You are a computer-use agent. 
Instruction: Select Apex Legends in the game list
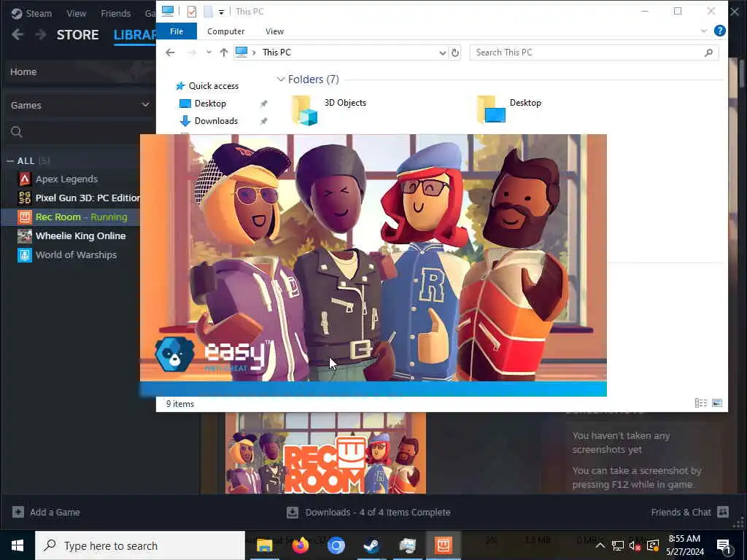[66, 179]
